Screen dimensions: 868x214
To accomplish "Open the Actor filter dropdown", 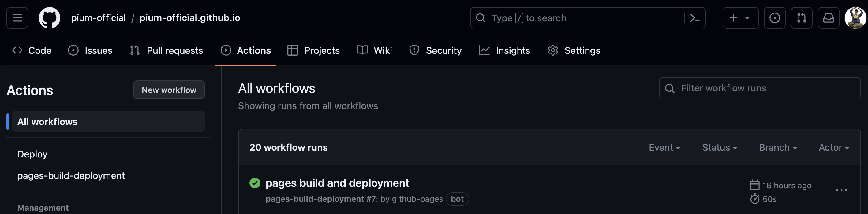I will pos(834,147).
